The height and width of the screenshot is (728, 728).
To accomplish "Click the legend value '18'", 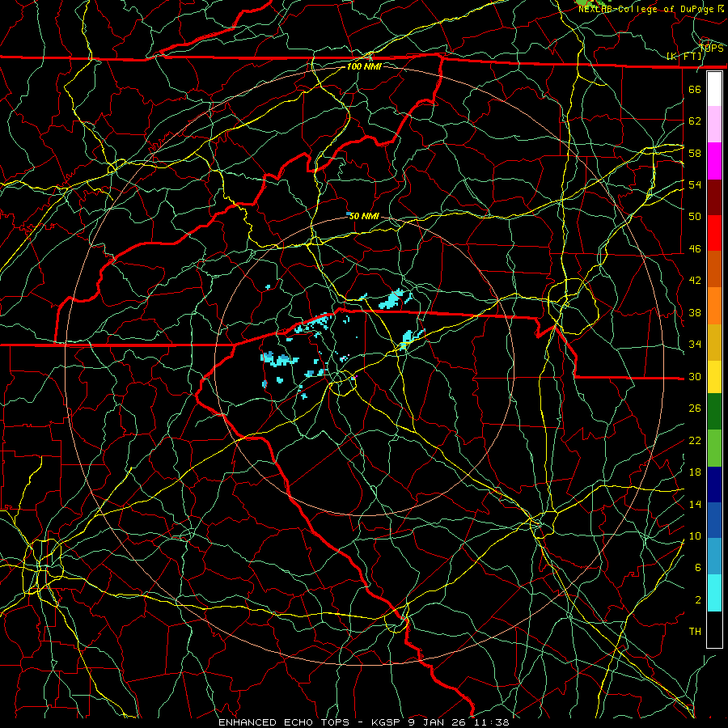I will coord(695,472).
